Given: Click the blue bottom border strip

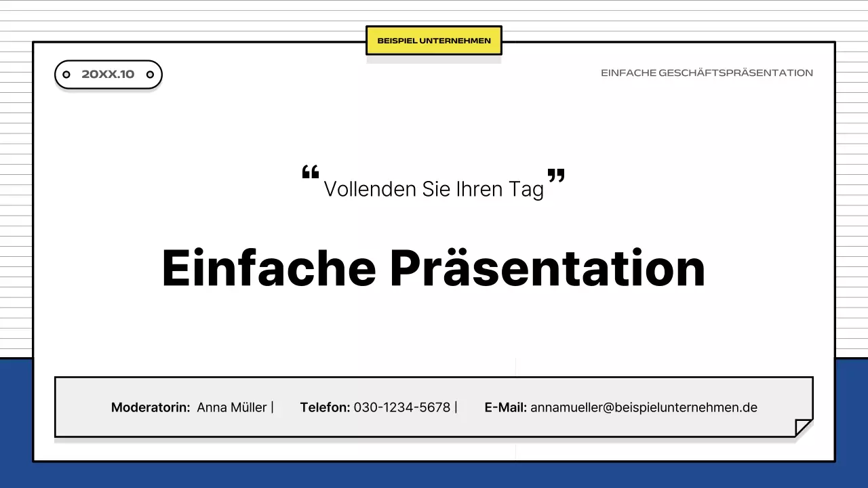Looking at the screenshot, I should [434, 474].
